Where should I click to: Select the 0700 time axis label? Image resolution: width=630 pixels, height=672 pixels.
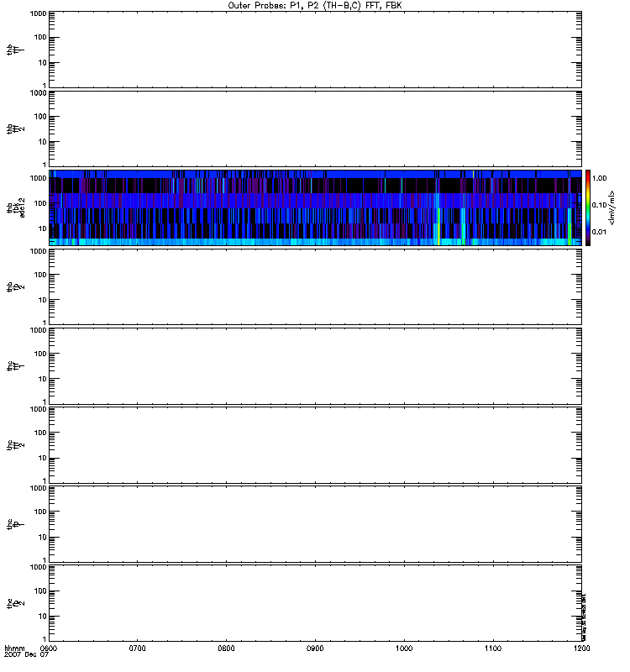coord(137,648)
